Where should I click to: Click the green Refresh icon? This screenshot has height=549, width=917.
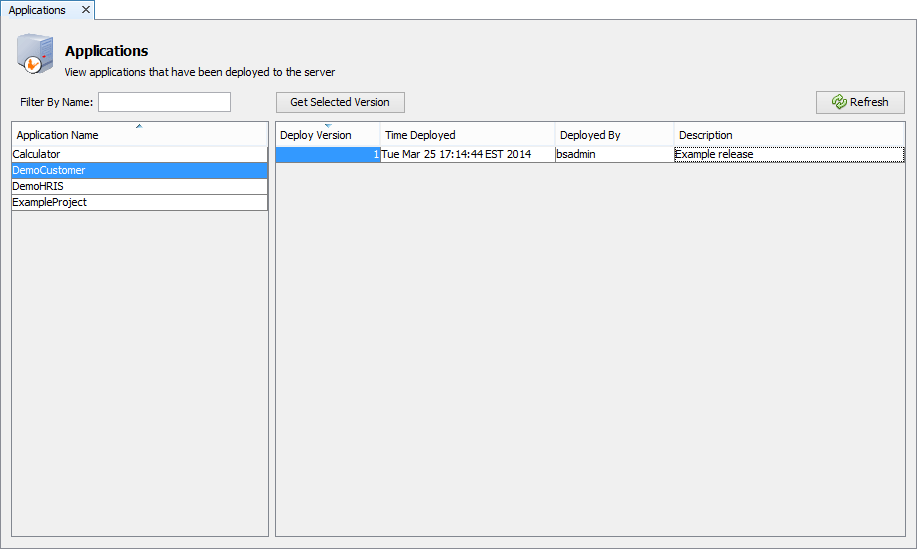839,102
